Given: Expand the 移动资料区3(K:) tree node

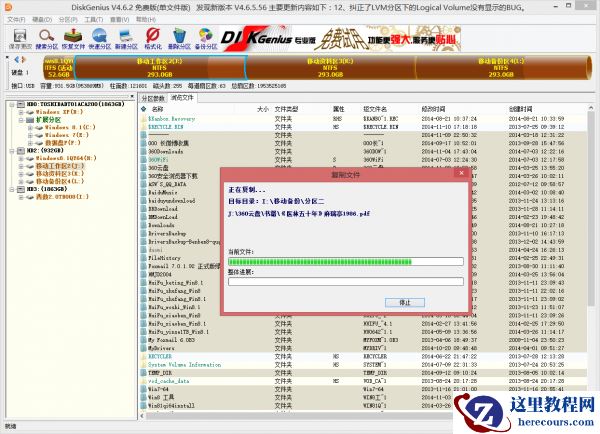Looking at the screenshot, I should (x=21, y=174).
